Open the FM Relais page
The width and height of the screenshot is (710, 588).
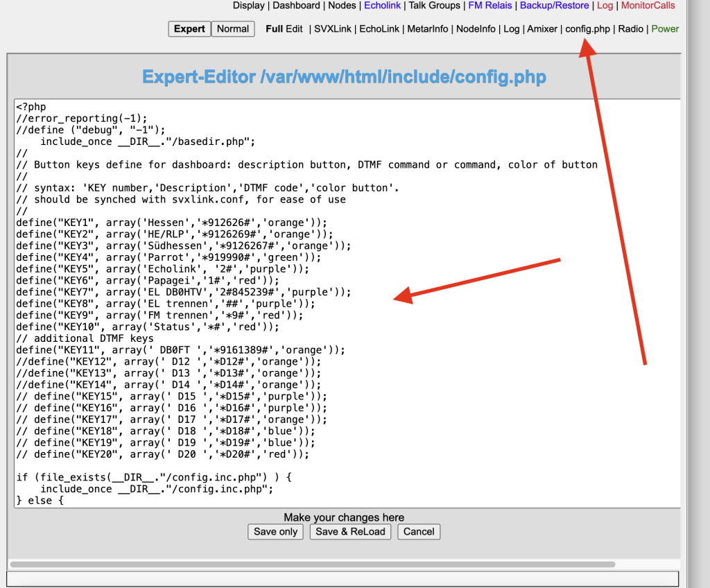pyautogui.click(x=490, y=6)
